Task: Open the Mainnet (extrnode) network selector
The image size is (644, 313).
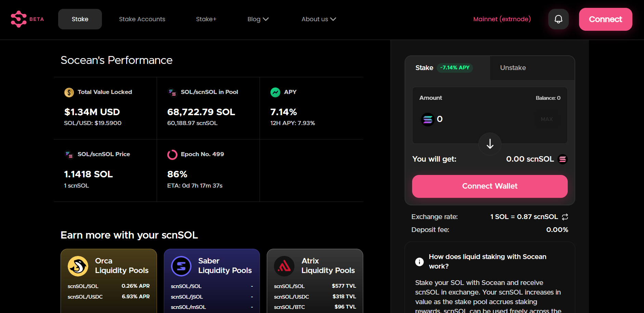Action: pyautogui.click(x=502, y=19)
